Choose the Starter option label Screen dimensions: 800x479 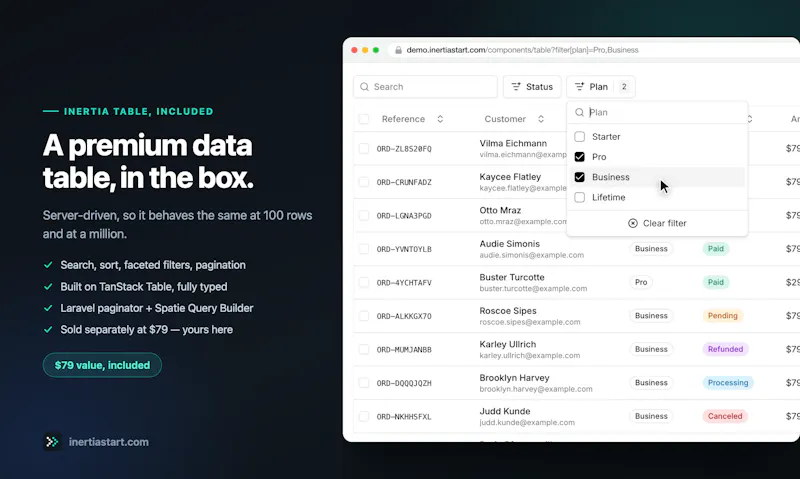coord(606,137)
